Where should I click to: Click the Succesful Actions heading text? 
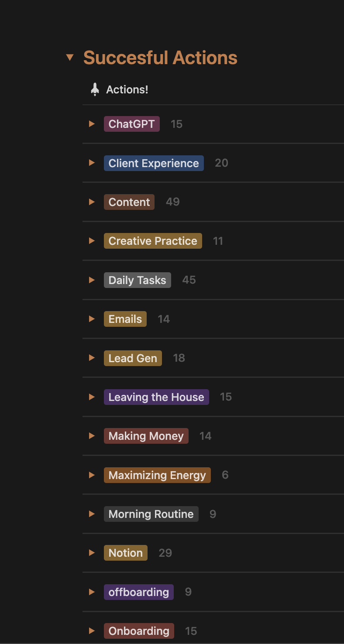coord(160,58)
